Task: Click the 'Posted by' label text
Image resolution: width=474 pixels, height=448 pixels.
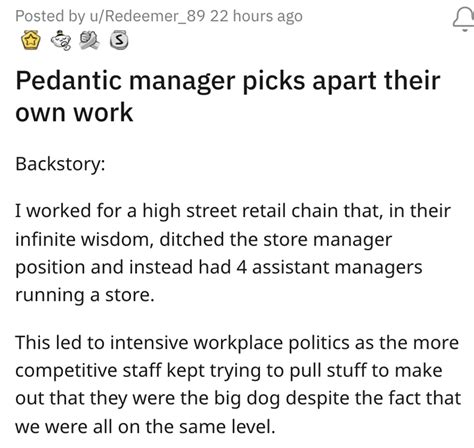Action: [50, 17]
